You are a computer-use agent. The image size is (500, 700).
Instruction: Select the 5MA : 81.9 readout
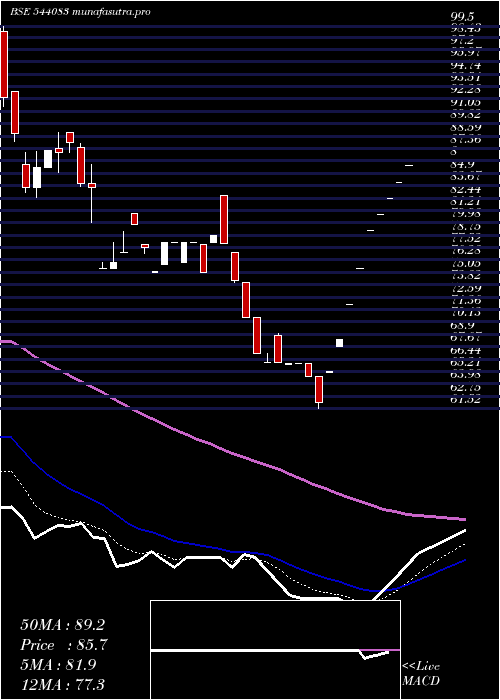tap(58, 665)
